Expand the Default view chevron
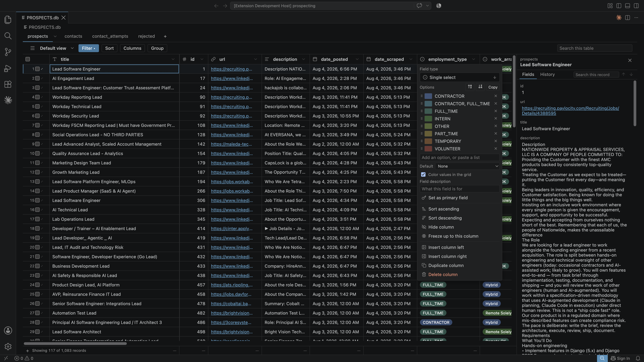Viewport: 644px width, 362px height. tap(72, 48)
